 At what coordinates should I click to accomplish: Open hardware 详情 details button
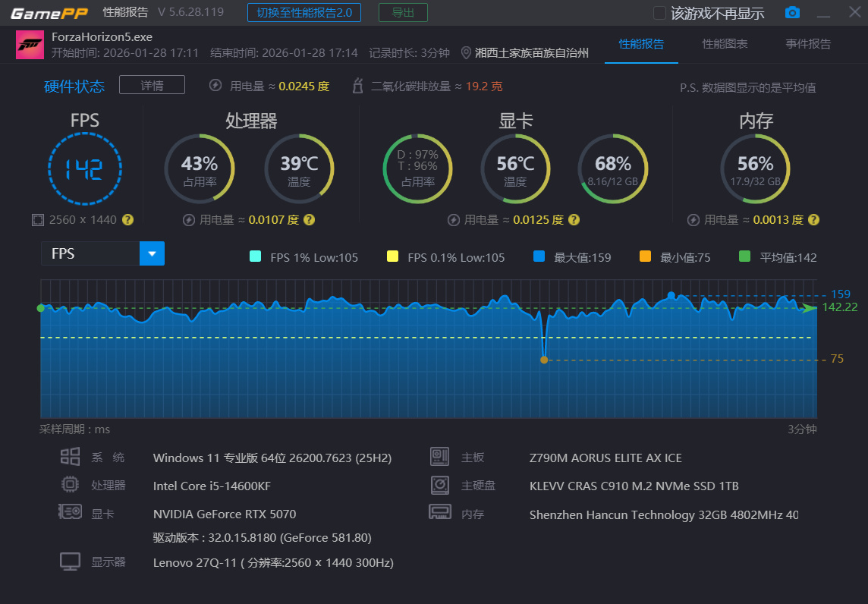point(152,85)
